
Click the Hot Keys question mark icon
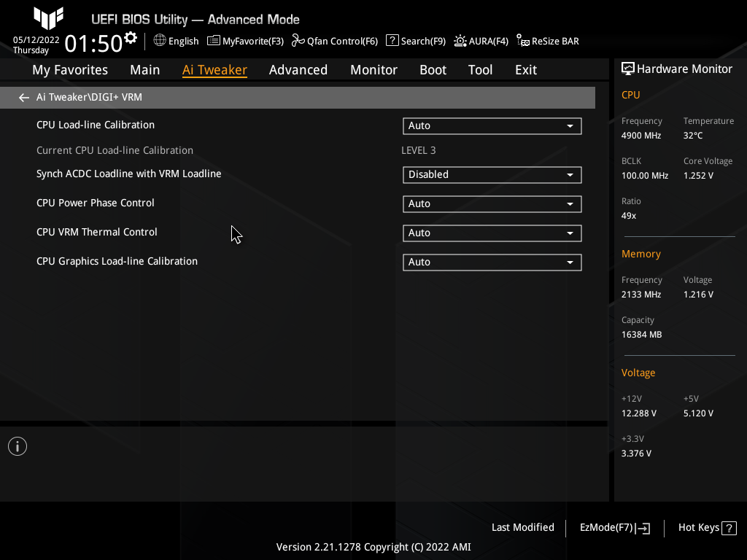click(729, 528)
